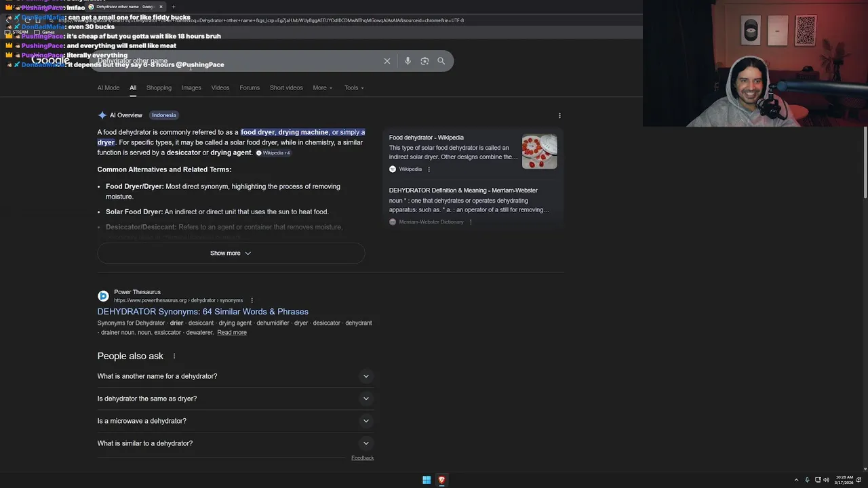Screen dimensions: 868x488
Task: Click the microphone icon in system tray
Action: point(807,480)
